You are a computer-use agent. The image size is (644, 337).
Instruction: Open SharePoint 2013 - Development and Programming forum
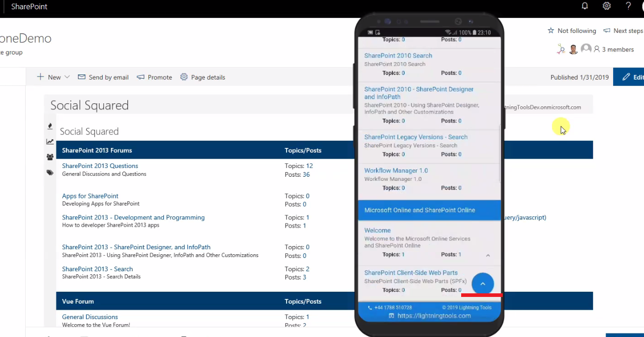tap(134, 217)
